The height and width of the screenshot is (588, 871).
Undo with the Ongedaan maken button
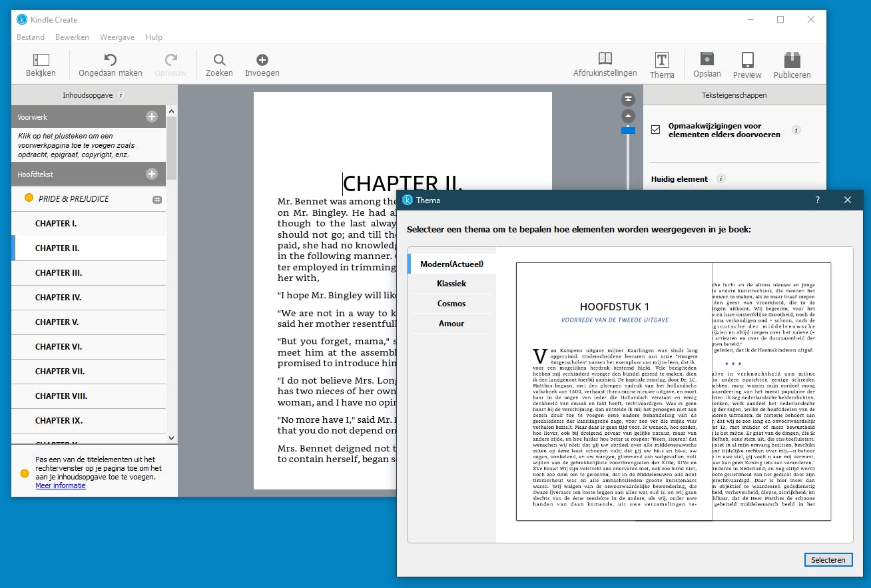click(x=111, y=65)
